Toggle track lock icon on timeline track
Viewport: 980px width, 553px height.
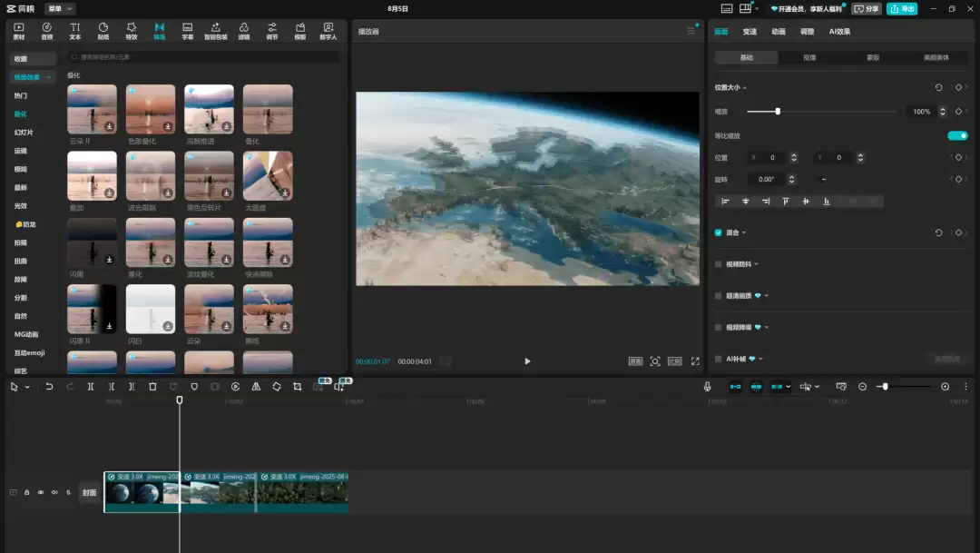pyautogui.click(x=27, y=492)
